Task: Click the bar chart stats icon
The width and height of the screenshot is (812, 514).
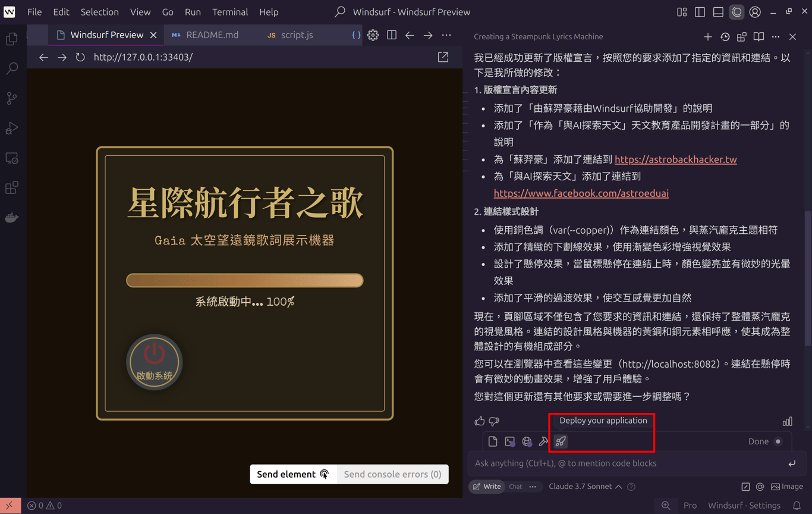Action: point(788,421)
